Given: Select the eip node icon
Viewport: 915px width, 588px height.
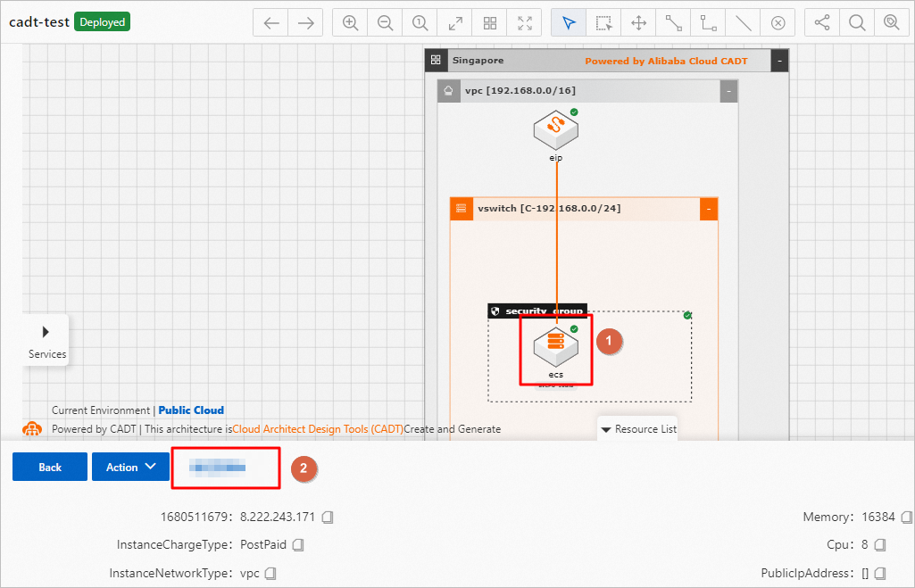Looking at the screenshot, I should click(555, 130).
